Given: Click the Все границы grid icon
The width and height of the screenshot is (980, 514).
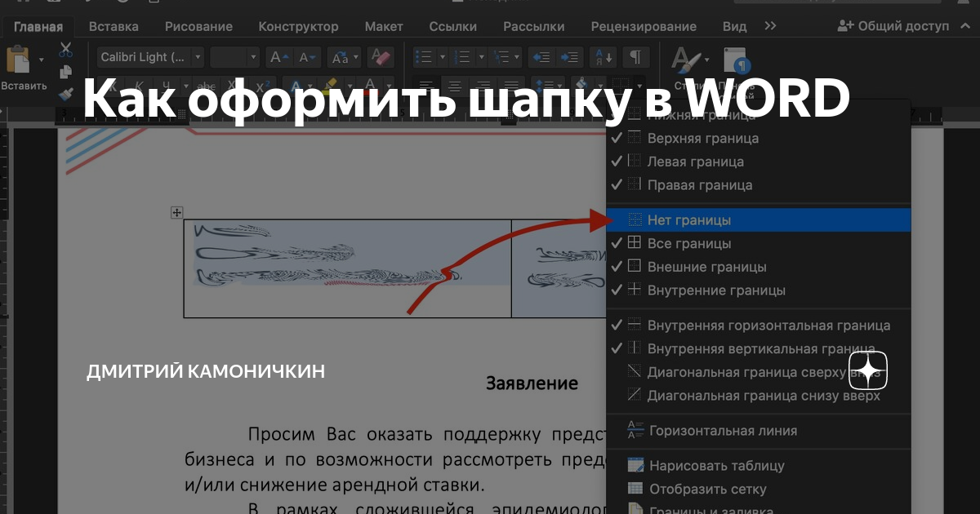Looking at the screenshot, I should coord(635,243).
